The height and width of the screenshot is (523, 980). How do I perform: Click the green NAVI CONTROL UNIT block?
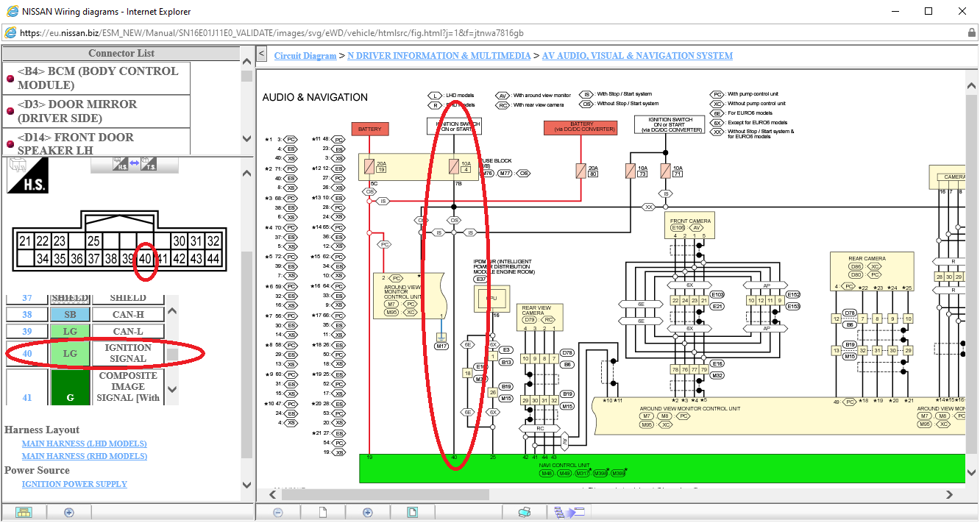661,469
